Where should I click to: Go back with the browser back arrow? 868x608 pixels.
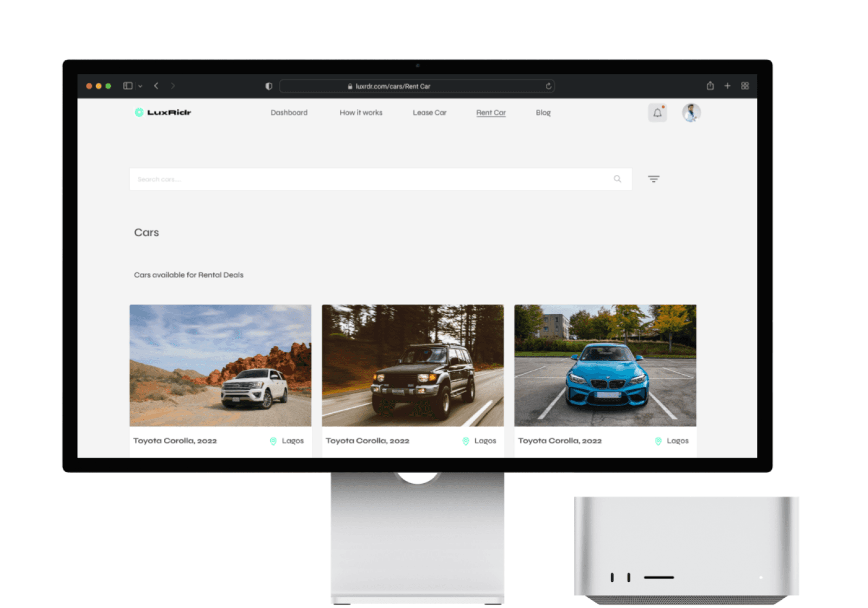[x=156, y=86]
